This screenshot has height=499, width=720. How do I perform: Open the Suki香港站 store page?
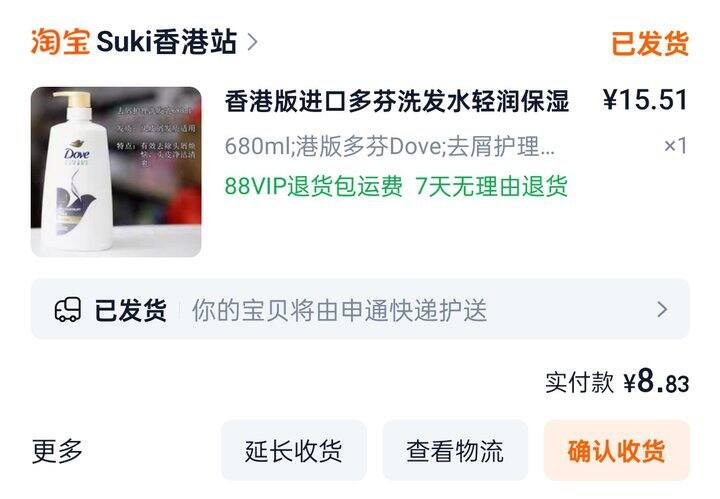[167, 42]
